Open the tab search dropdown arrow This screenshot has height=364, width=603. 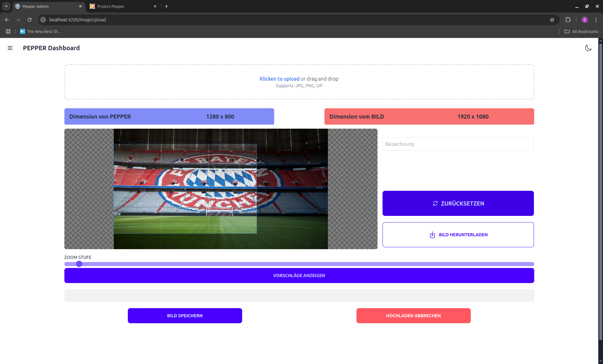click(6, 6)
